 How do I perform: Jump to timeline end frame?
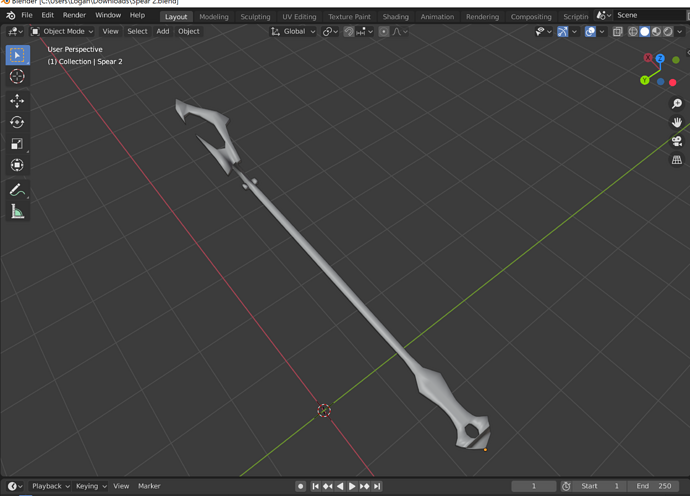[377, 486]
